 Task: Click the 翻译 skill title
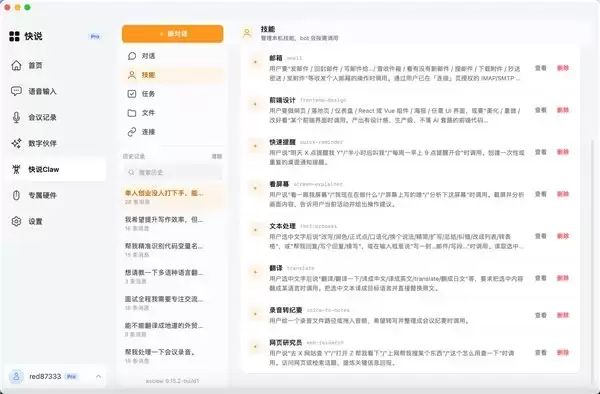point(276,268)
